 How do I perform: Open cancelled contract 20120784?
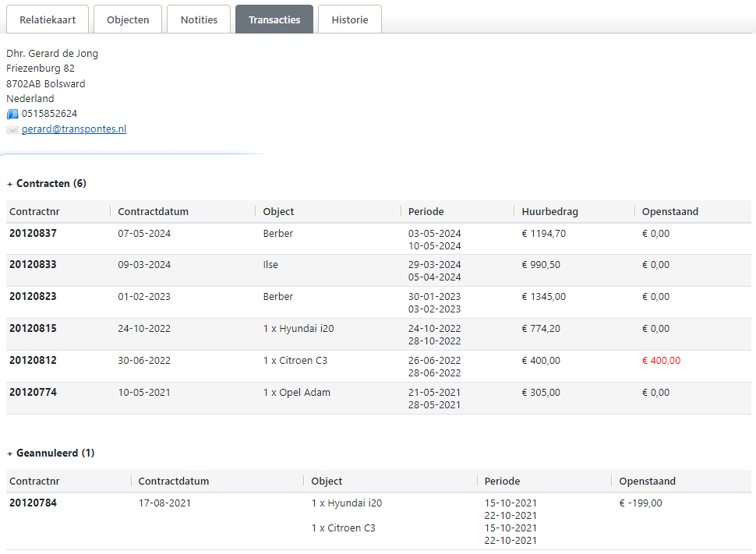pyautogui.click(x=33, y=503)
